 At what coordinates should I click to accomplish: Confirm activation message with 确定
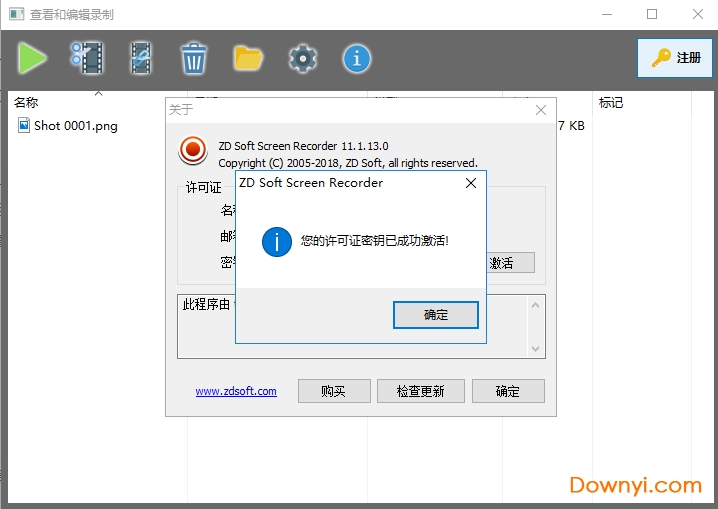coord(436,315)
